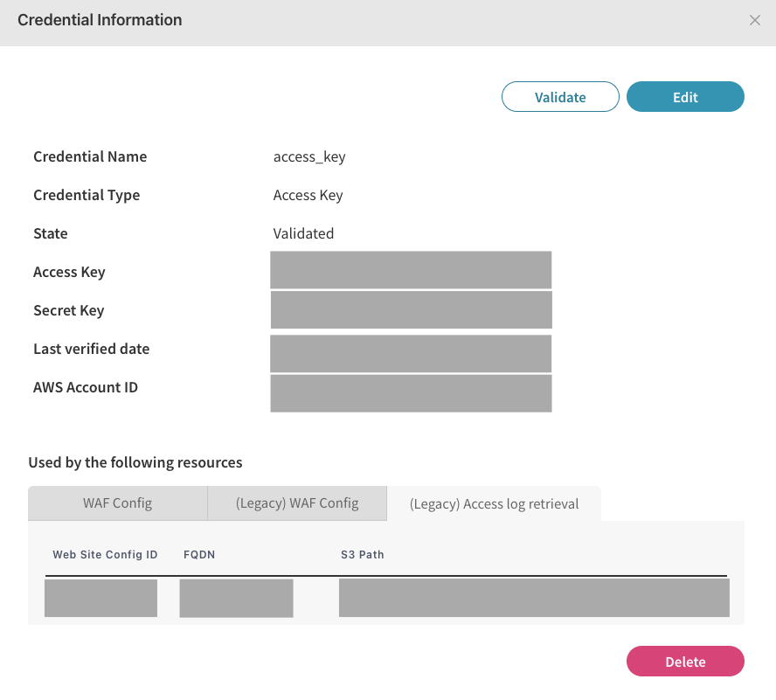Viewport: 776px width, 700px height.
Task: Select the FQDN cell in the table row
Action: coord(236,598)
